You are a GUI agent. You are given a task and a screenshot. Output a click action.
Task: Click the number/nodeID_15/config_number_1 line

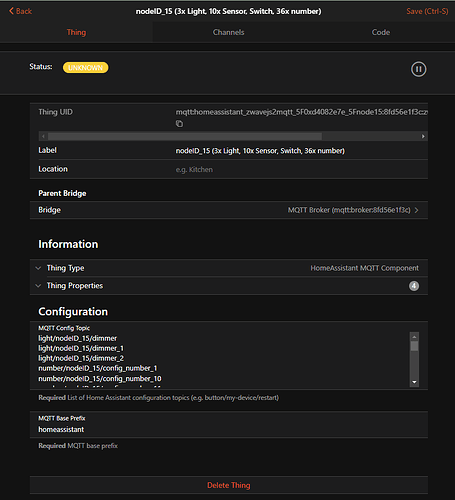pos(98,368)
